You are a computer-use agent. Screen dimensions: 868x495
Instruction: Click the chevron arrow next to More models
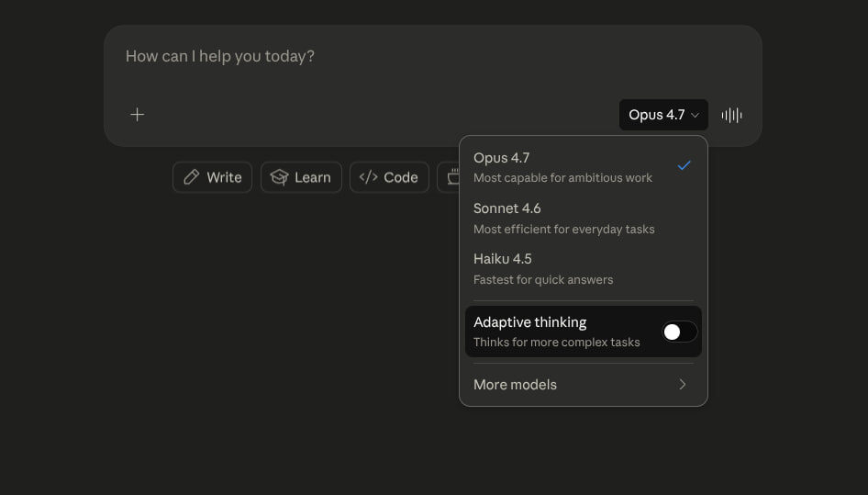[x=683, y=385]
